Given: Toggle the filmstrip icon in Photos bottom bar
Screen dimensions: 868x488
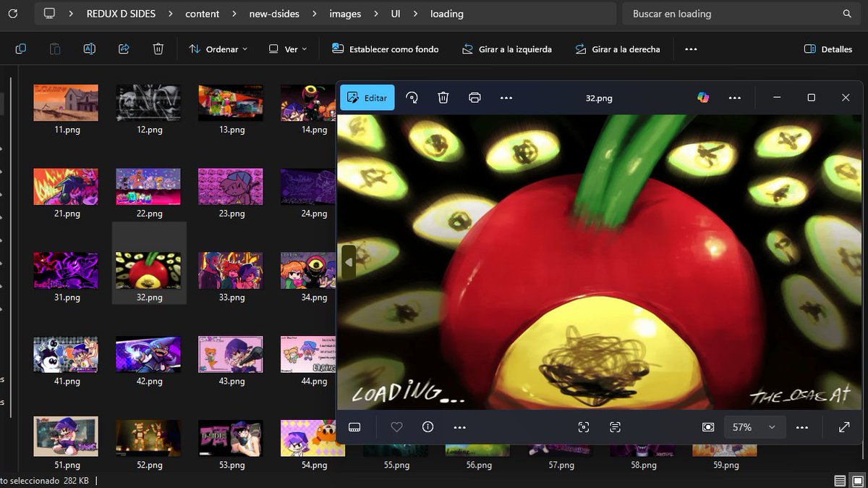Looking at the screenshot, I should click(x=354, y=427).
